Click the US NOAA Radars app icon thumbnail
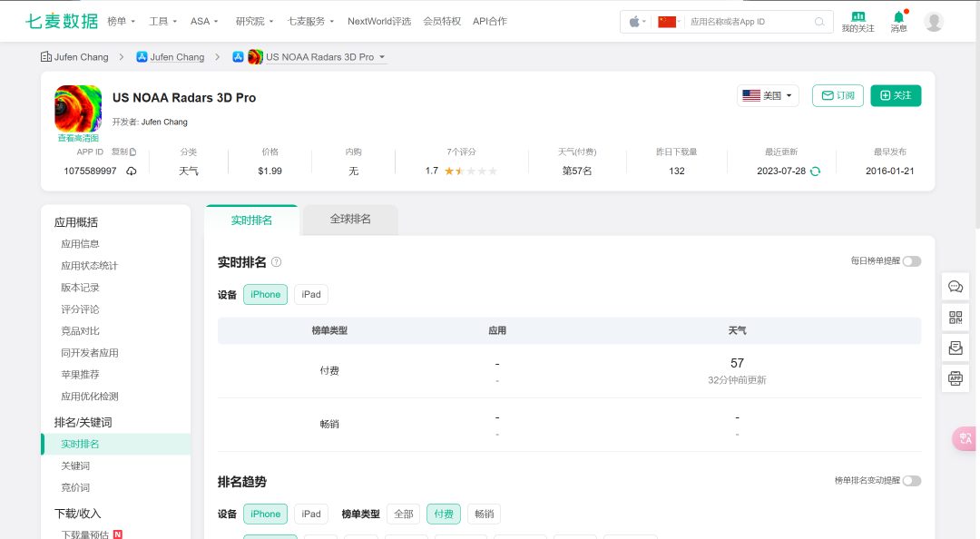Screen dimensions: 980x539 (x=78, y=108)
